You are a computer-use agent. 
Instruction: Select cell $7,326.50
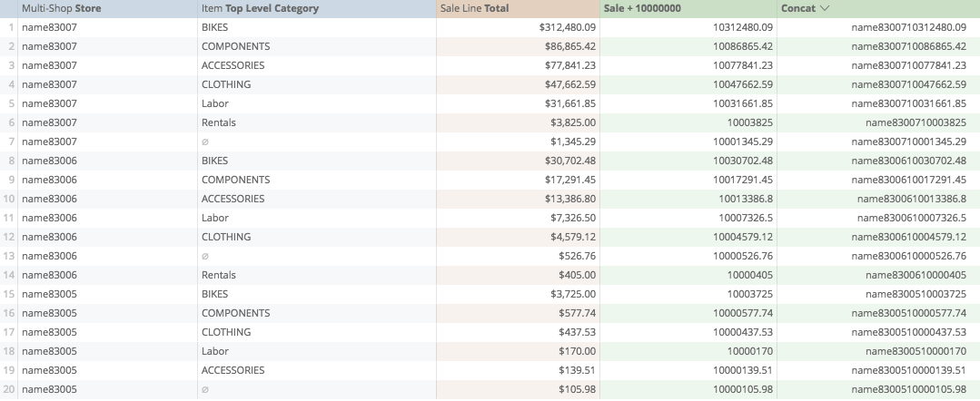click(518, 218)
